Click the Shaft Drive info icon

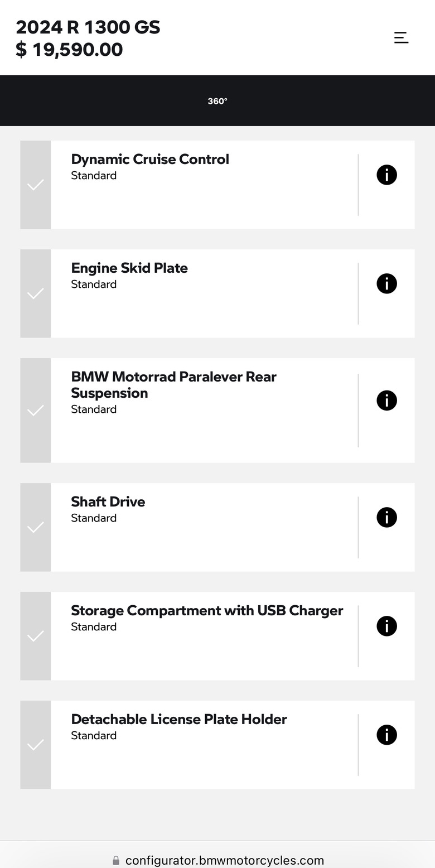386,518
